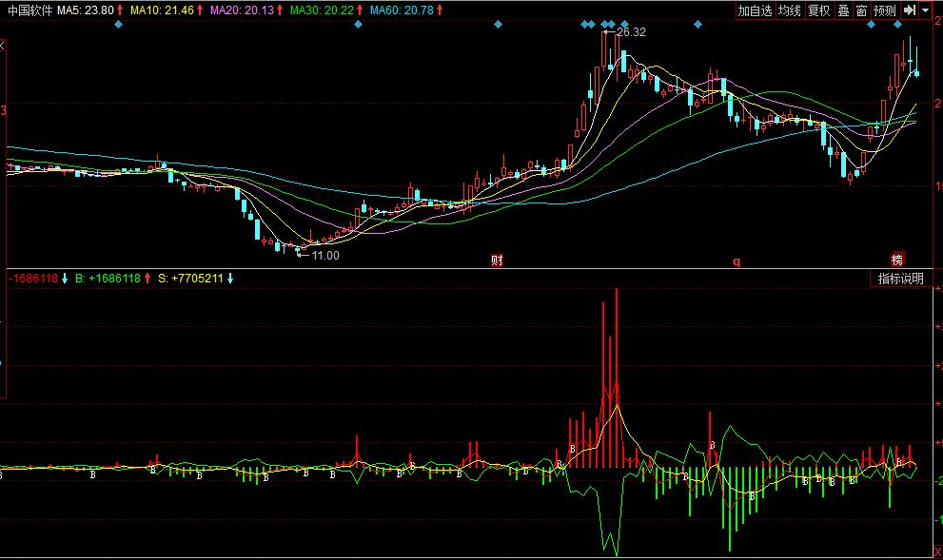Image resolution: width=943 pixels, height=560 pixels.
Task: Select the -1686118 indicator value
Action: [33, 279]
